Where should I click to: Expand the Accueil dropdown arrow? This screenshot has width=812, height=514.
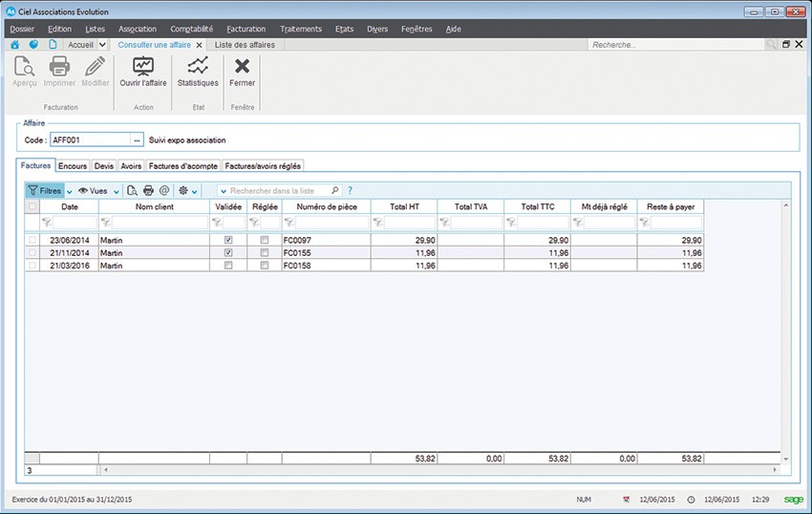[101, 45]
